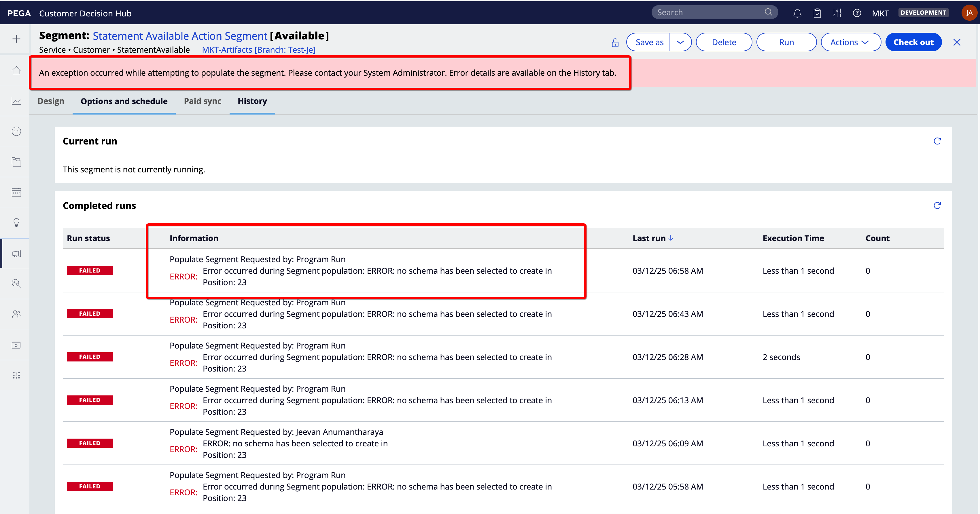Click the Run status column header
Viewport: 980px width, 514px height.
(88, 238)
